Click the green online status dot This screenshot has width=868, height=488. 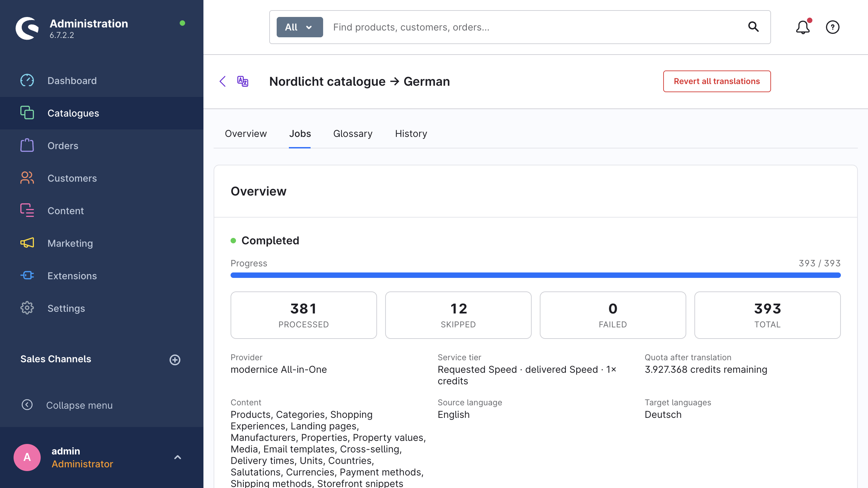182,23
